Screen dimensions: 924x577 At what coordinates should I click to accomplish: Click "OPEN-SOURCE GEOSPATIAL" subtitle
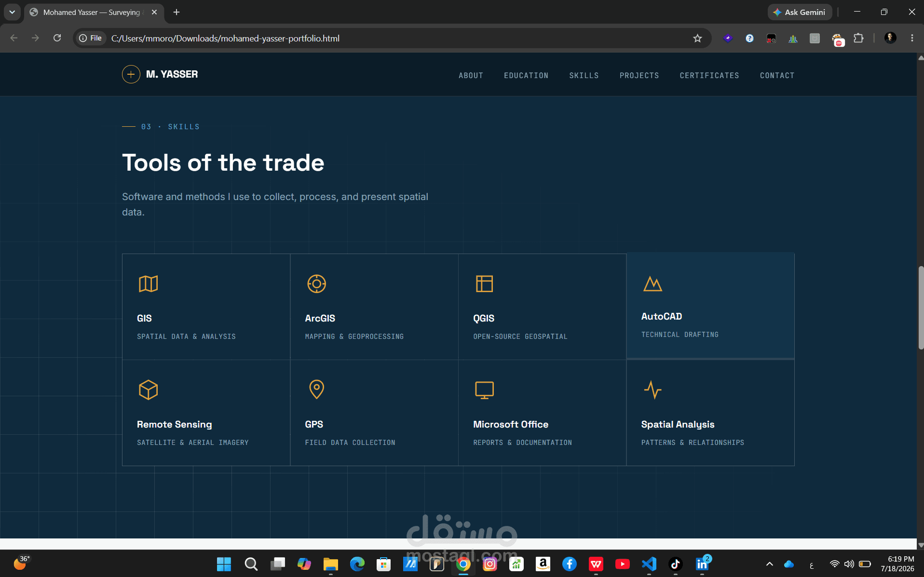tap(520, 336)
